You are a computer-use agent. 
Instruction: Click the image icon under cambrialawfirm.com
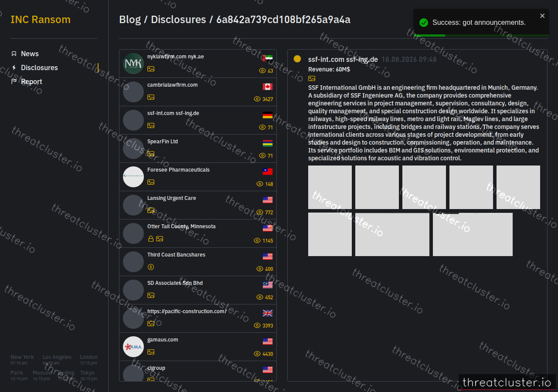tap(151, 97)
